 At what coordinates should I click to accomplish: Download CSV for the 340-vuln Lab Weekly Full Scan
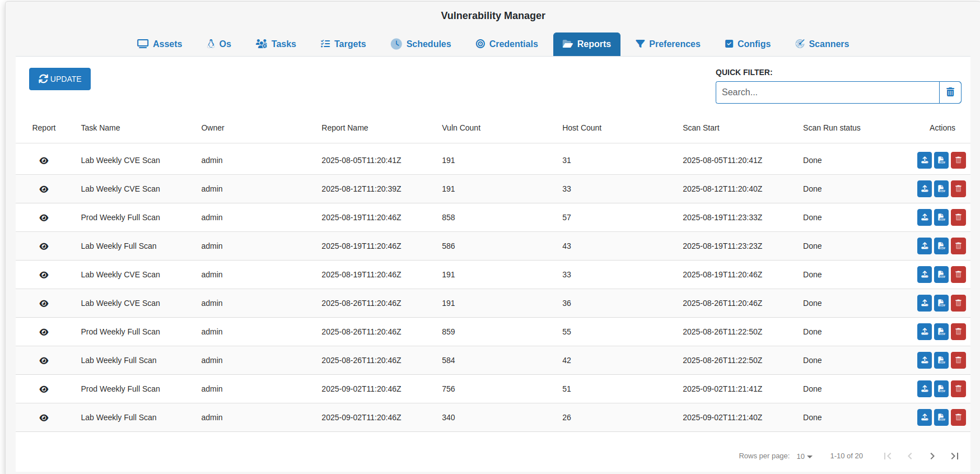(x=941, y=417)
